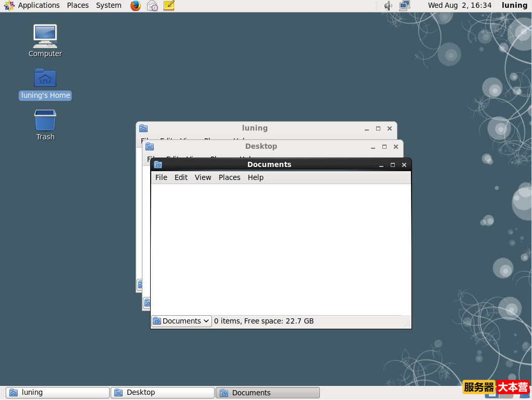Image resolution: width=532 pixels, height=400 pixels.
Task: Switch to Desktop window via taskbar
Action: pos(162,393)
